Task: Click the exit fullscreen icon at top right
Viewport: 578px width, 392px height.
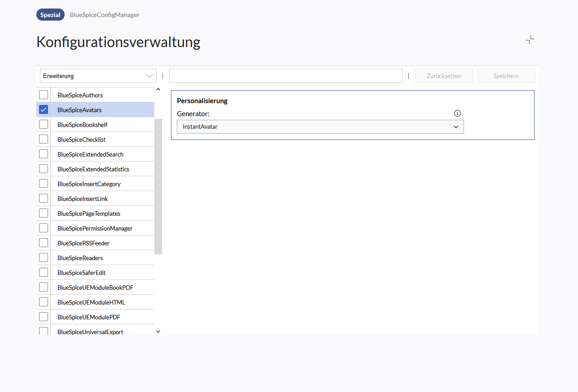Action: 530,40
